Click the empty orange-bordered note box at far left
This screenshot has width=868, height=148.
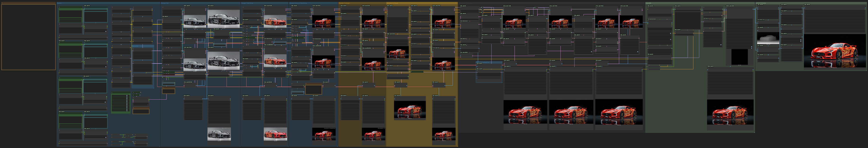(x=28, y=37)
